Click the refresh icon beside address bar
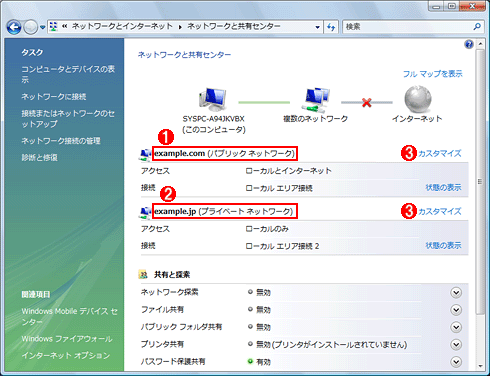Screen dimensions: 490x376 point(331,27)
